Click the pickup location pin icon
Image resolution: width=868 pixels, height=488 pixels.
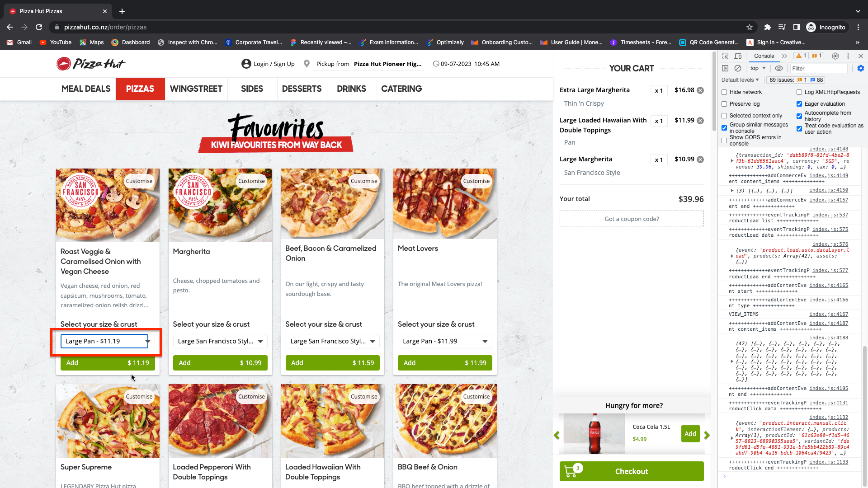pos(307,64)
